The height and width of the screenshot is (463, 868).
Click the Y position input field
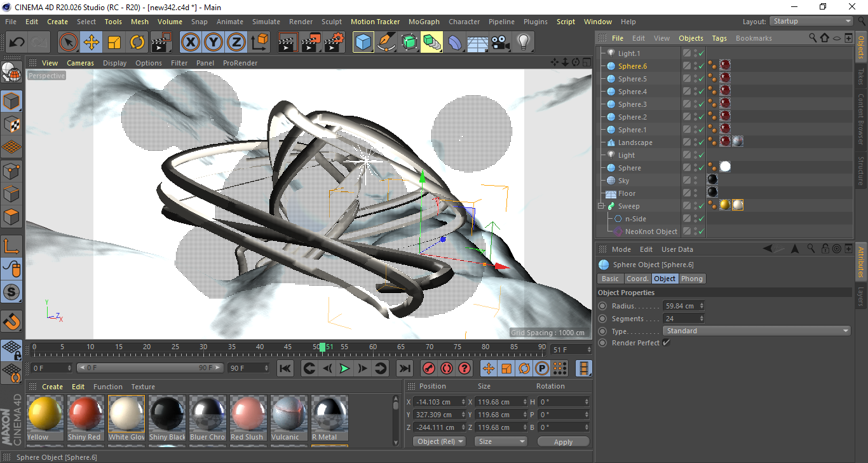437,415
